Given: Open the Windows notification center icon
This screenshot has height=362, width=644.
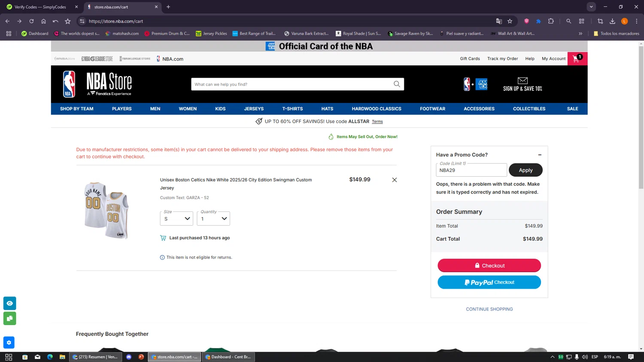Looking at the screenshot, I should (631, 357).
